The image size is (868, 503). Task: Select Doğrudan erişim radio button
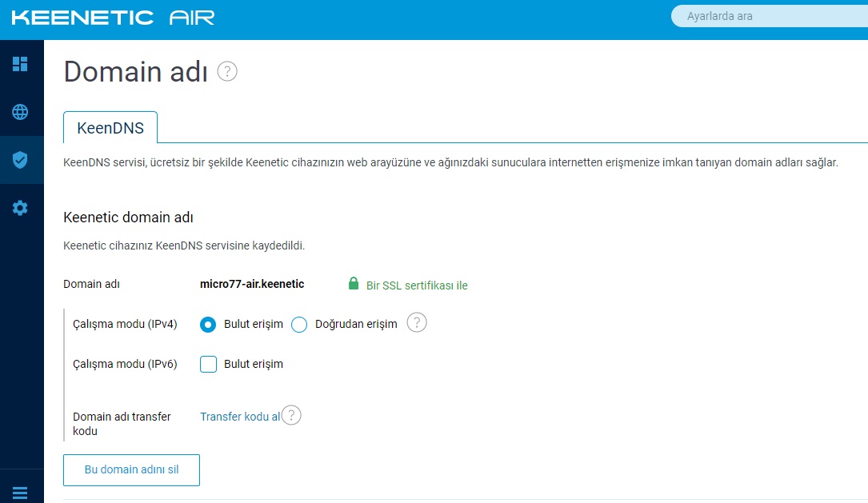pos(299,324)
